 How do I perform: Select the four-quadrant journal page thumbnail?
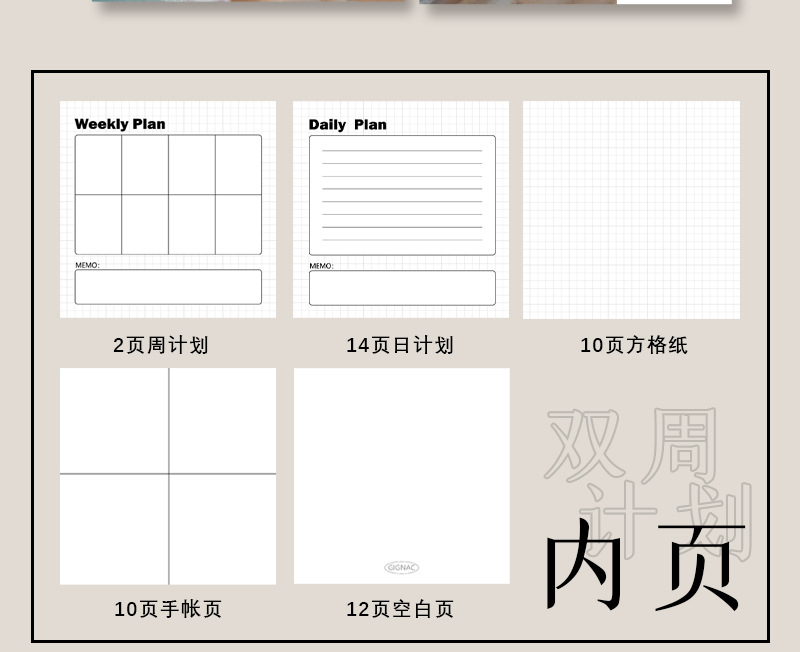pos(168,476)
